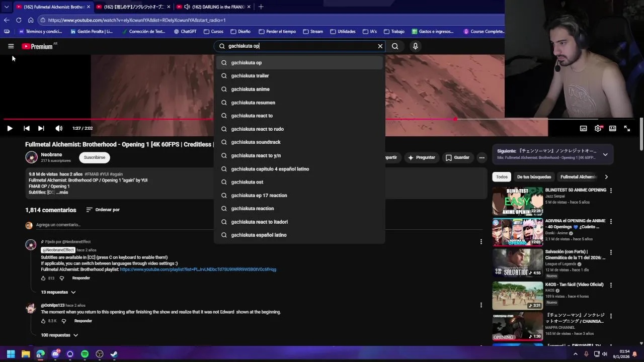Open more actions under the video
644x362 pixels.
point(481,157)
